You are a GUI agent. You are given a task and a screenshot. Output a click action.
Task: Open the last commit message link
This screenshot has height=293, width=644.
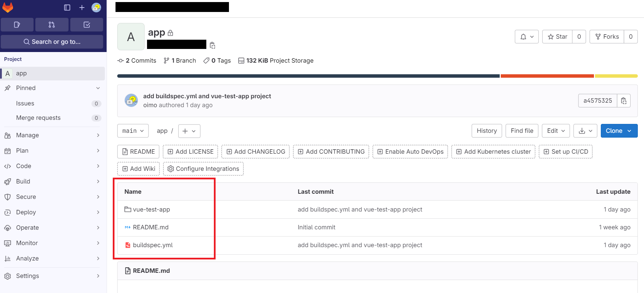click(x=207, y=96)
